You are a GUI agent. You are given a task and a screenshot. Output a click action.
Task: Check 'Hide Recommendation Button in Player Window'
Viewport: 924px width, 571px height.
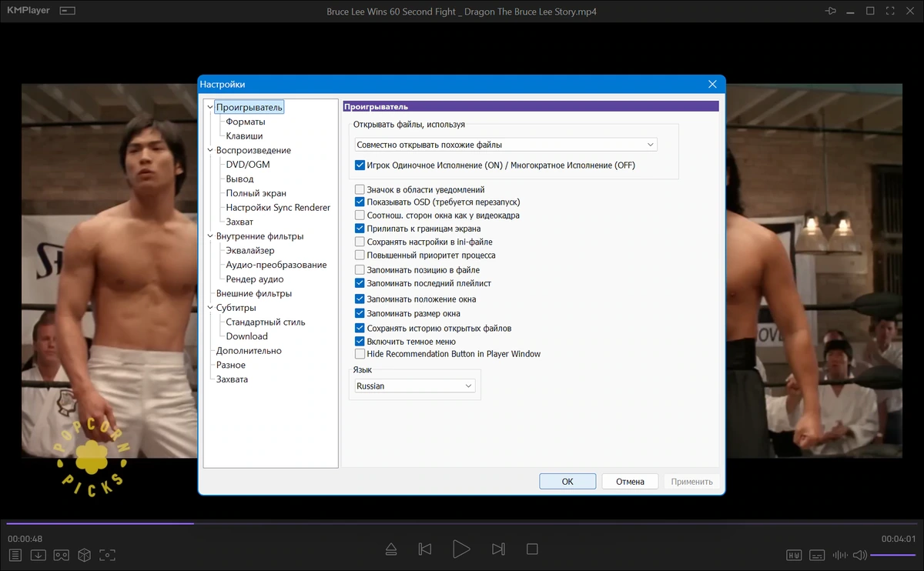360,354
